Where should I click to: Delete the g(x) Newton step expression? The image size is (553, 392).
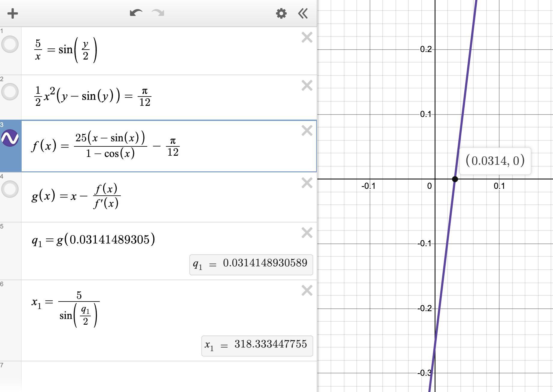(307, 183)
